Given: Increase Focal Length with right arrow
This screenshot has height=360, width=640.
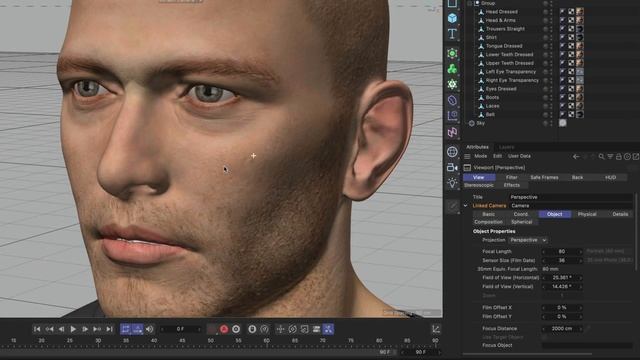Looking at the screenshot, I should point(581,252).
